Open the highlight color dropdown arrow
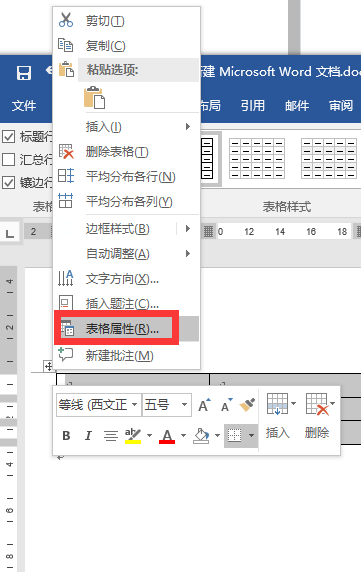 coord(150,435)
